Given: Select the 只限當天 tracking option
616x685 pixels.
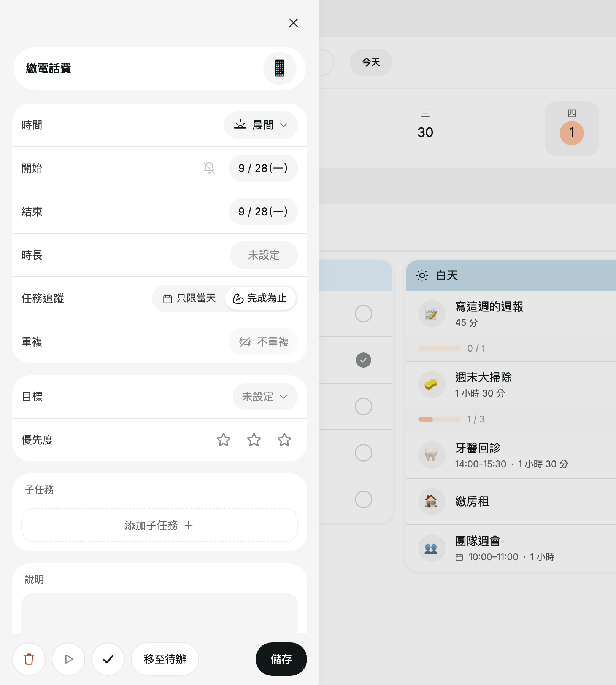Looking at the screenshot, I should [x=189, y=298].
